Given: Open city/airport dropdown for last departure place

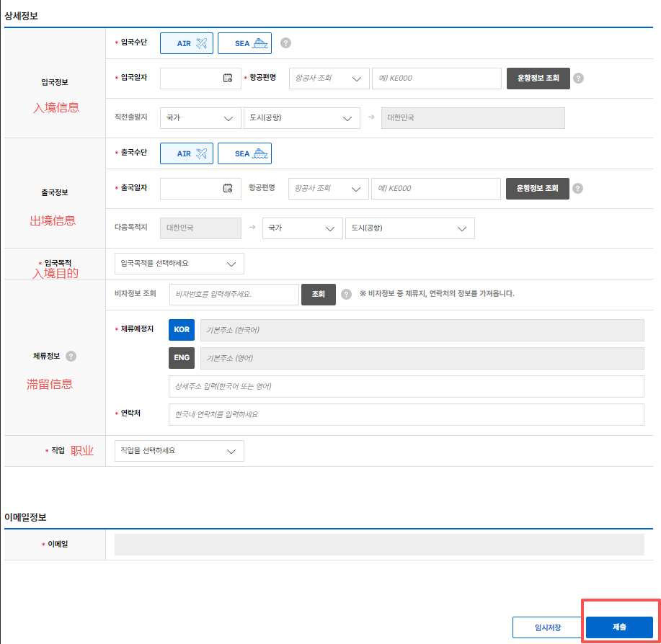Looking at the screenshot, I should point(302,118).
